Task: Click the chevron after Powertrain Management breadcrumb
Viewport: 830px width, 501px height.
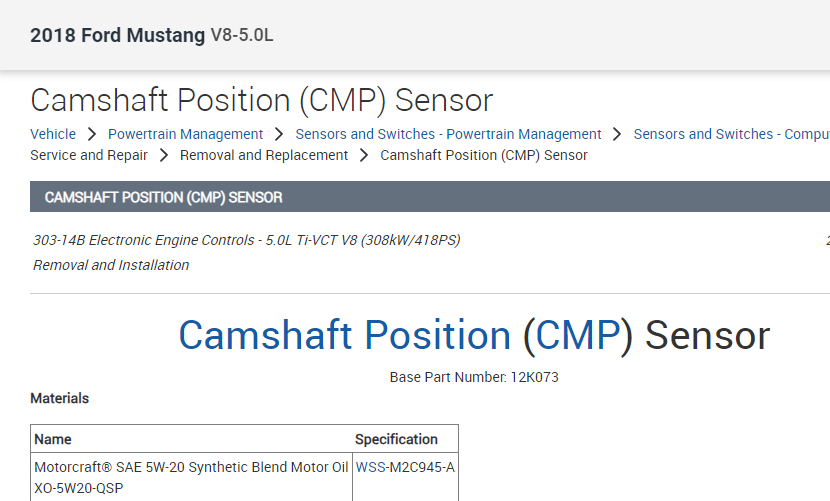Action: click(279, 134)
